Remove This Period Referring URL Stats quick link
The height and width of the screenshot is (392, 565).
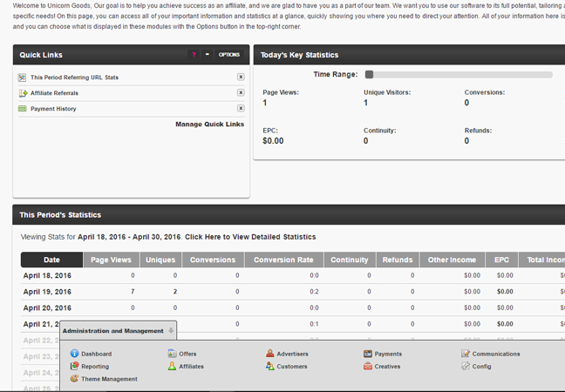(241, 77)
